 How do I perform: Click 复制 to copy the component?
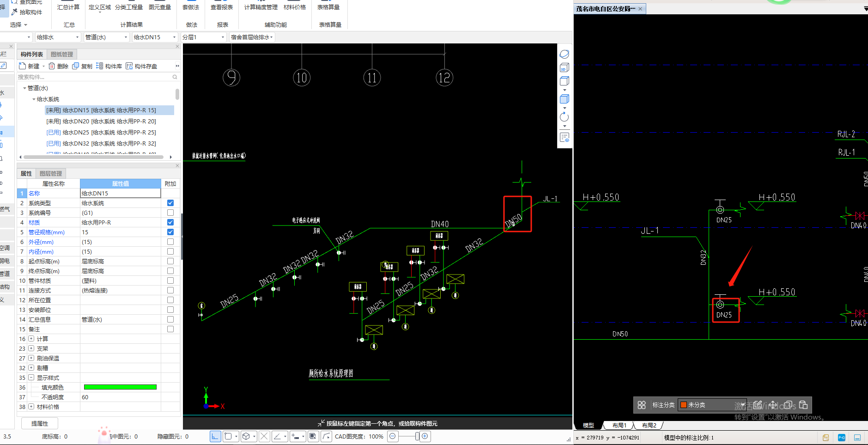click(x=83, y=66)
